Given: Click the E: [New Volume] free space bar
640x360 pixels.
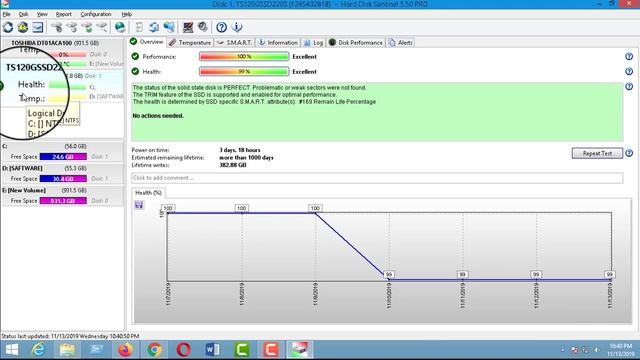Looking at the screenshot, I should pyautogui.click(x=63, y=200).
